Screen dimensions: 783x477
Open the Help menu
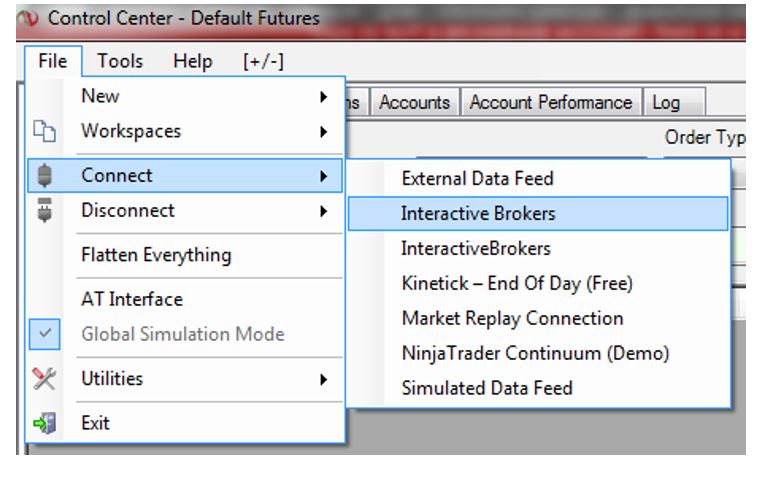pyautogui.click(x=193, y=61)
